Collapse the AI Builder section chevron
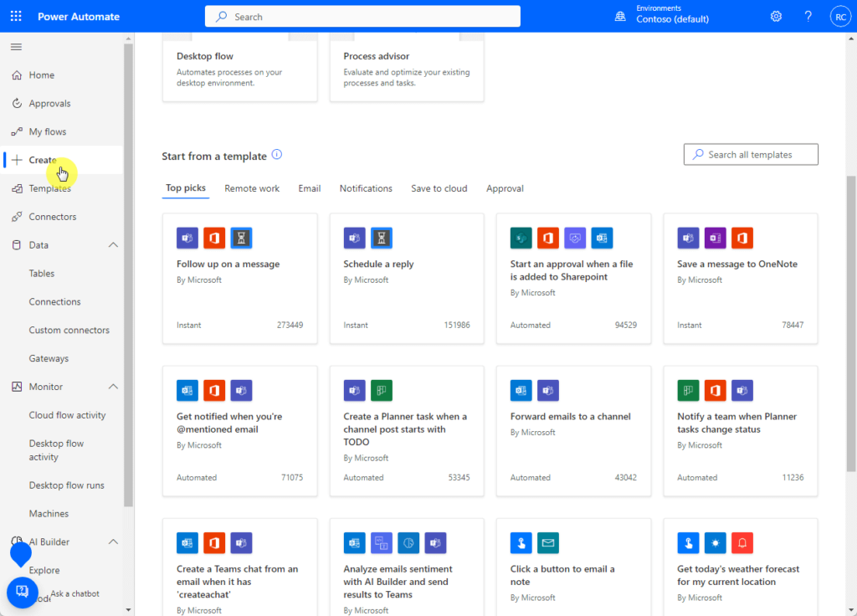This screenshot has height=616, width=857. [x=113, y=542]
